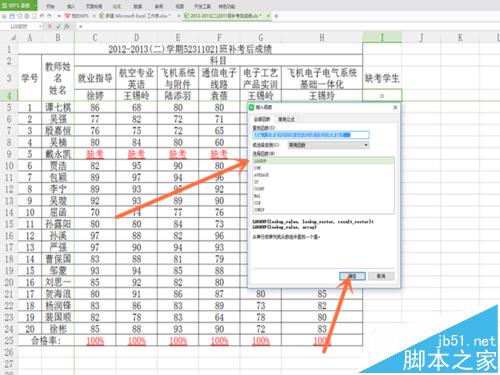500x375 pixels.
Task: Click the name box showing LOOKUP
Action: [20, 26]
